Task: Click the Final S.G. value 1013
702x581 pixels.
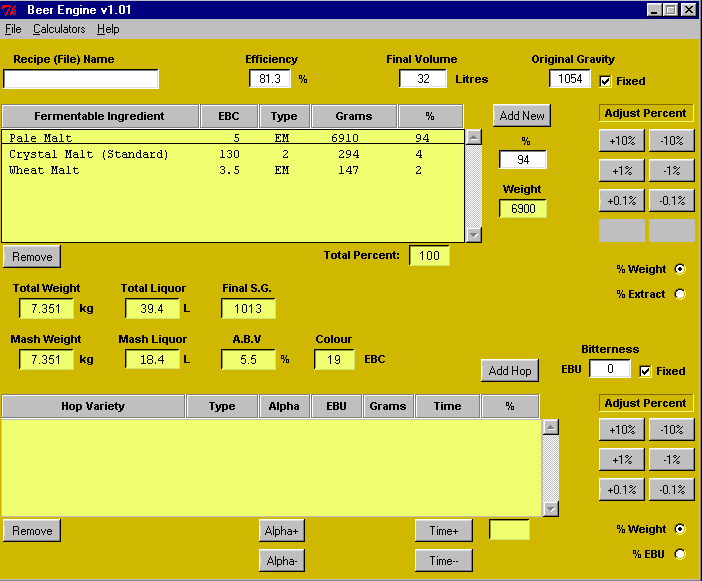Action: coord(248,308)
